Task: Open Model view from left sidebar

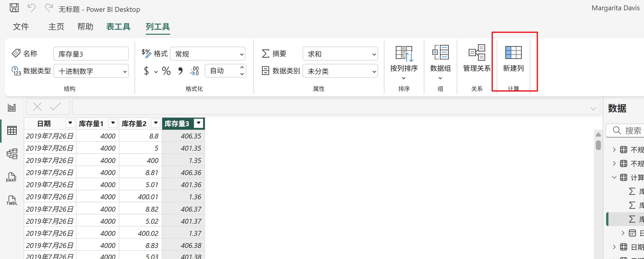Action: pos(12,154)
